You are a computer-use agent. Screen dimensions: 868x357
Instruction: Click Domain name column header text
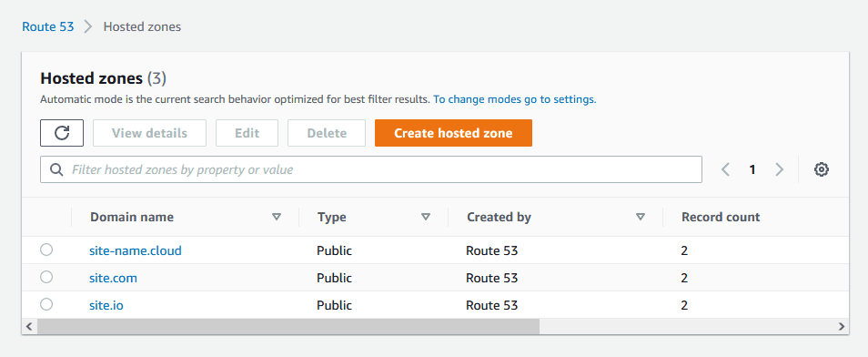[x=132, y=218]
